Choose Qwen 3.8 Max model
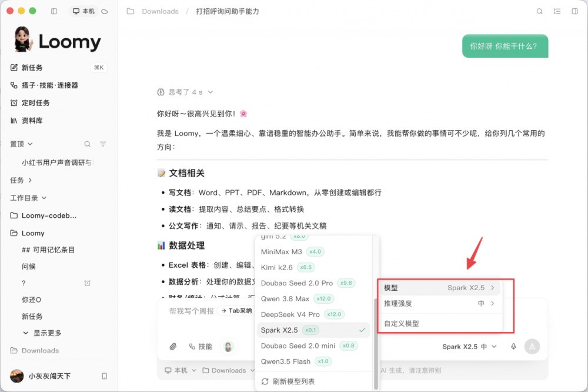Viewport: 588px width, 392px height. (313, 299)
